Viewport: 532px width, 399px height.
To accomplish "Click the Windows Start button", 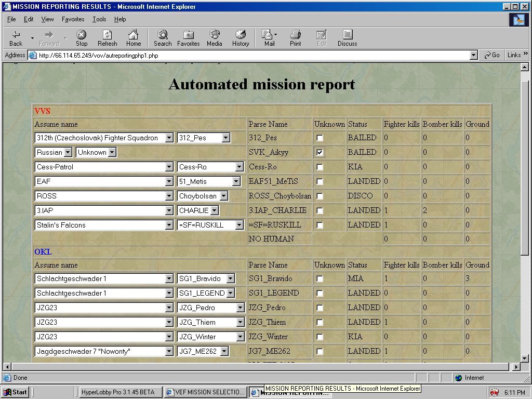I will click(x=15, y=392).
